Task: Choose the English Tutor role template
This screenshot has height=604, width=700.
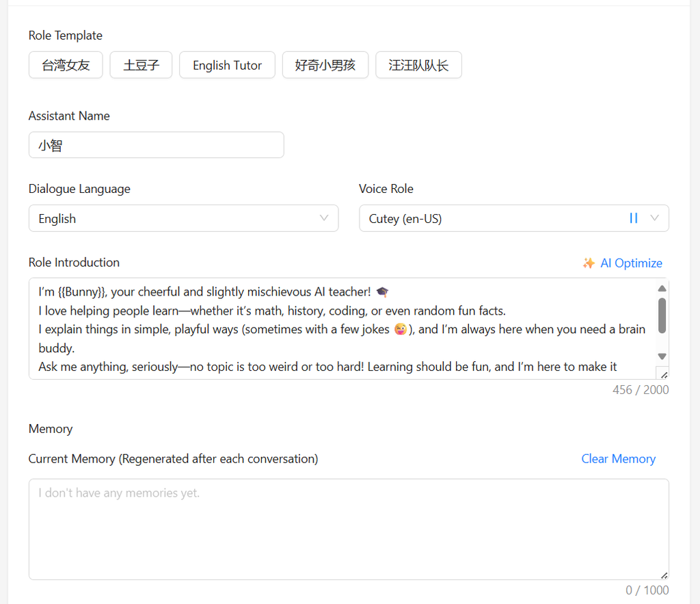Action: 227,65
